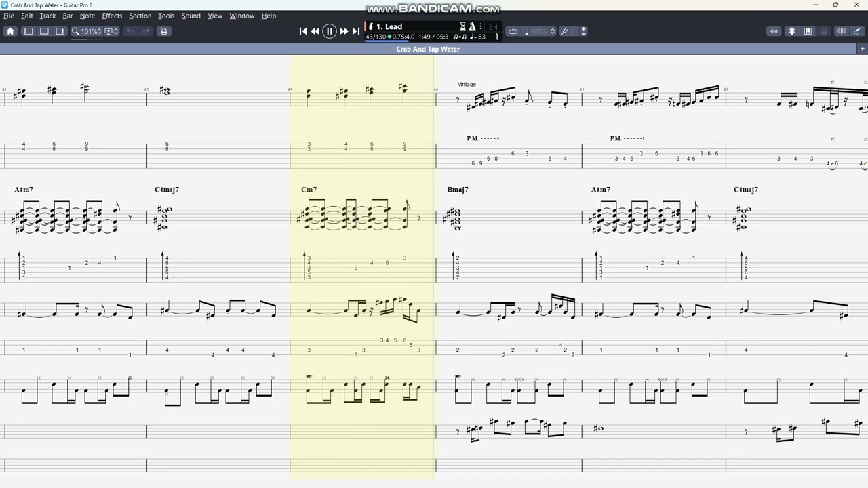The height and width of the screenshot is (488, 868).
Task: Open the Note menu
Action: click(x=87, y=16)
